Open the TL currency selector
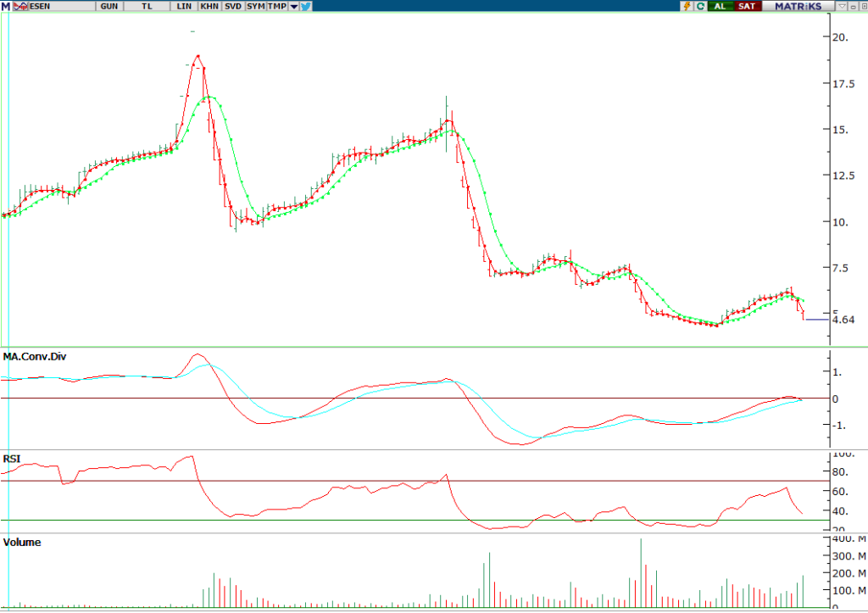This screenshot has height=613, width=868. click(147, 6)
